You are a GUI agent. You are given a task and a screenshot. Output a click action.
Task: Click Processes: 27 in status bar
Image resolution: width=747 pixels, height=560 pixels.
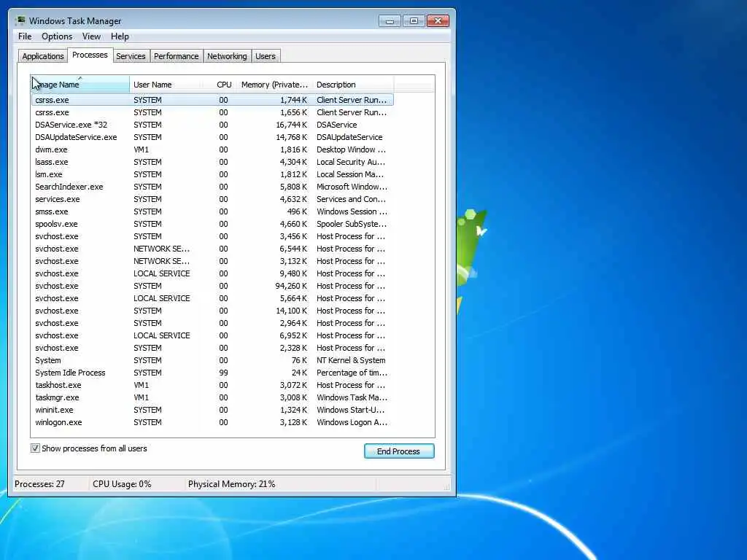(39, 484)
